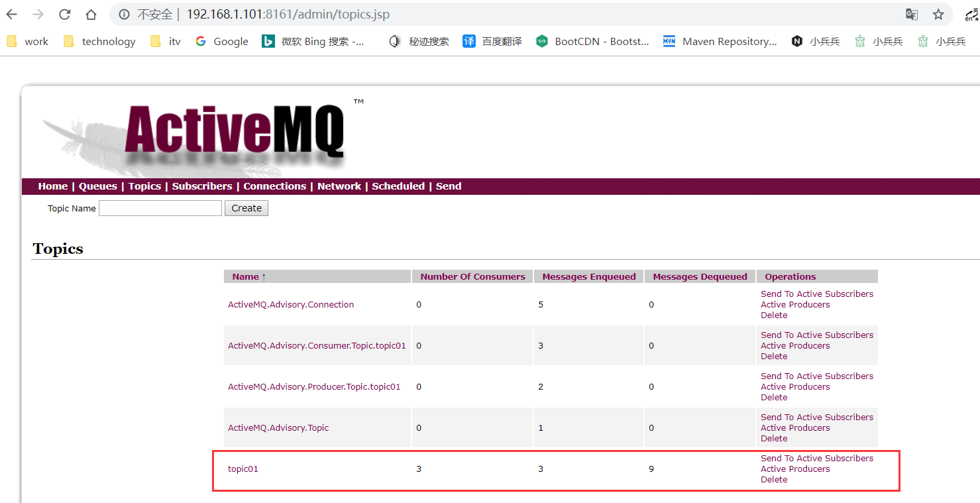Open the Network page
The image size is (980, 503).
point(339,186)
